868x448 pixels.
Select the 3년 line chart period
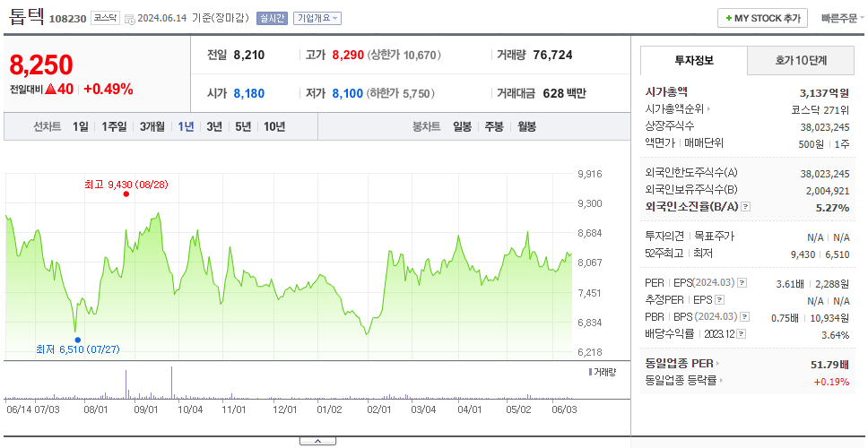coord(214,126)
